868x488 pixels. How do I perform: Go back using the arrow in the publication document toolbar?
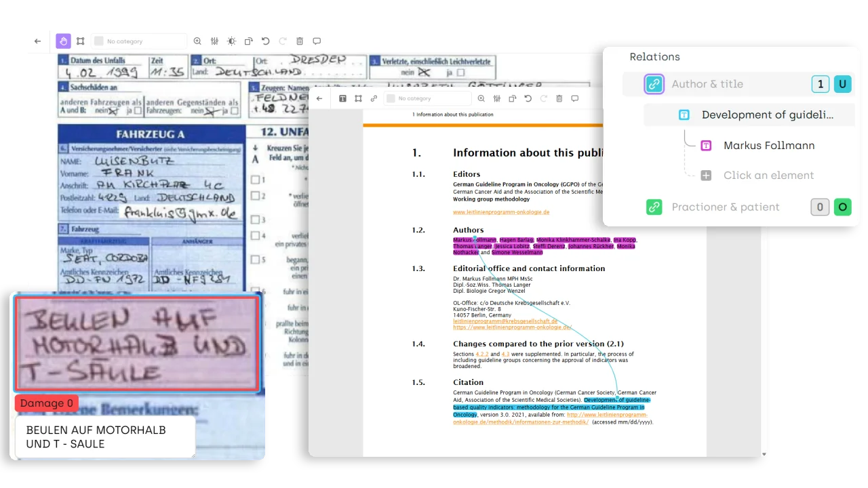pyautogui.click(x=319, y=98)
